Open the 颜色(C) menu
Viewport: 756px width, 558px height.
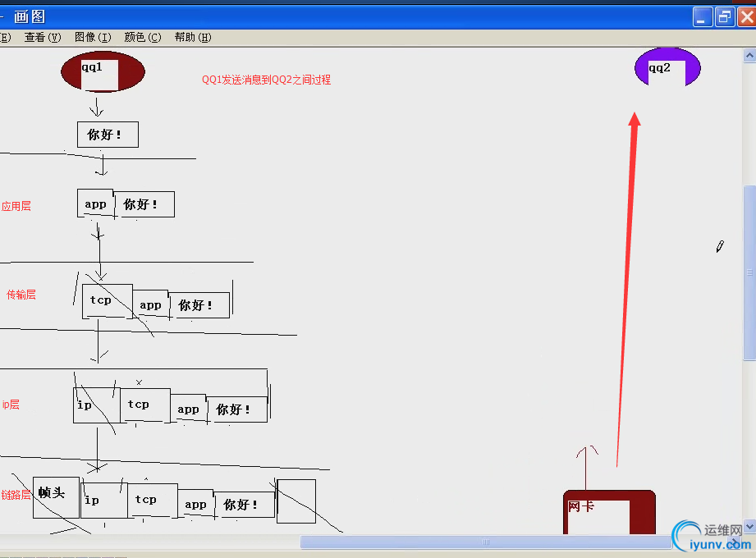point(143,37)
